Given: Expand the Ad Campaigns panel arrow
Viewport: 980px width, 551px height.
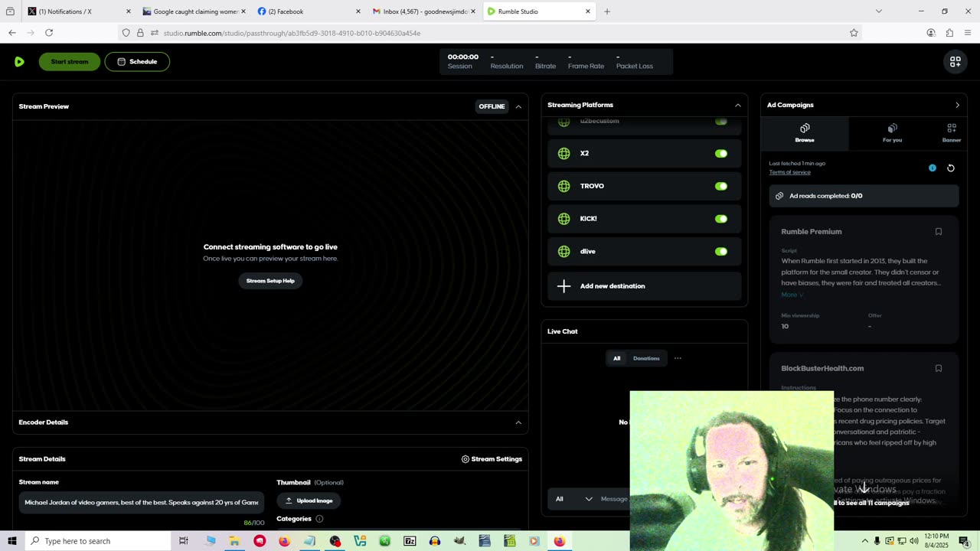Looking at the screenshot, I should point(957,105).
